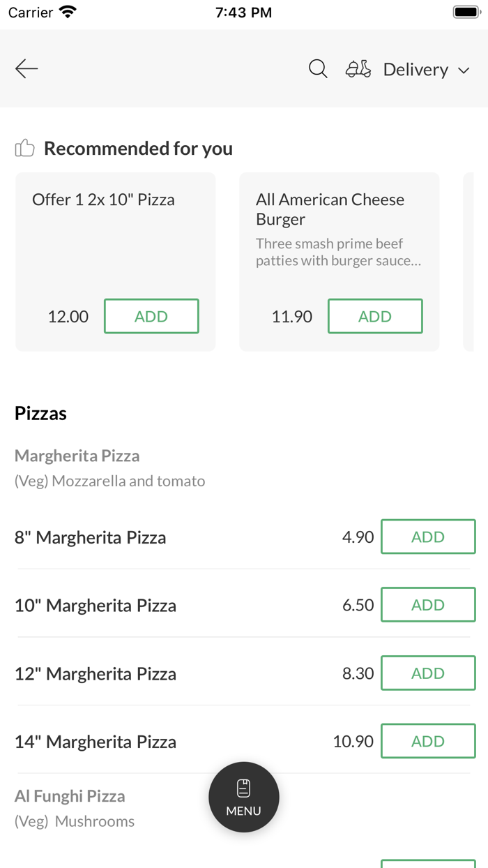ADD the 12" Margherita Pizza

(x=428, y=673)
